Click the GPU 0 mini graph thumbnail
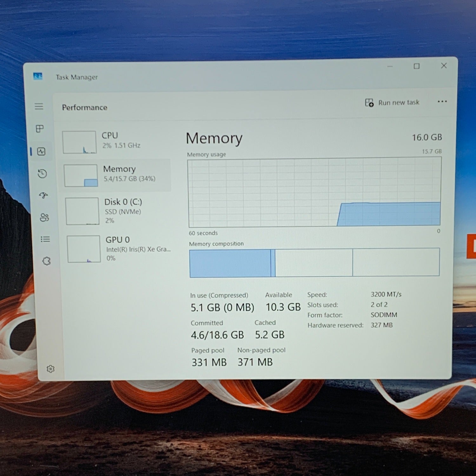The height and width of the screenshot is (476, 476). (x=84, y=249)
